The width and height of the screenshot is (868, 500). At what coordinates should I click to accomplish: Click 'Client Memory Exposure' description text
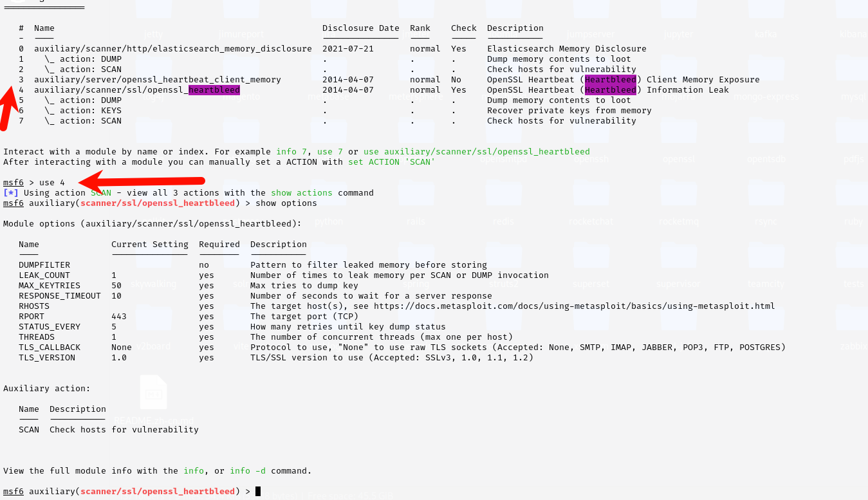pos(703,80)
